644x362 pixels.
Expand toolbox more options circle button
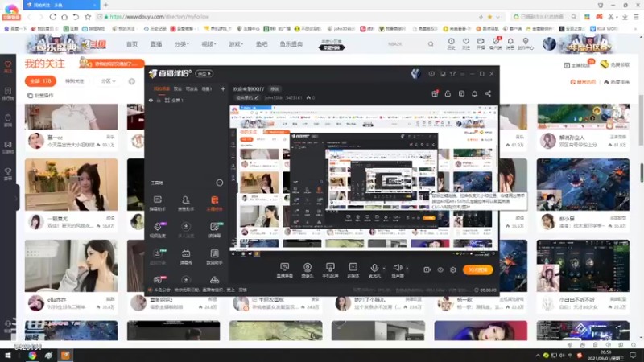coord(220,183)
